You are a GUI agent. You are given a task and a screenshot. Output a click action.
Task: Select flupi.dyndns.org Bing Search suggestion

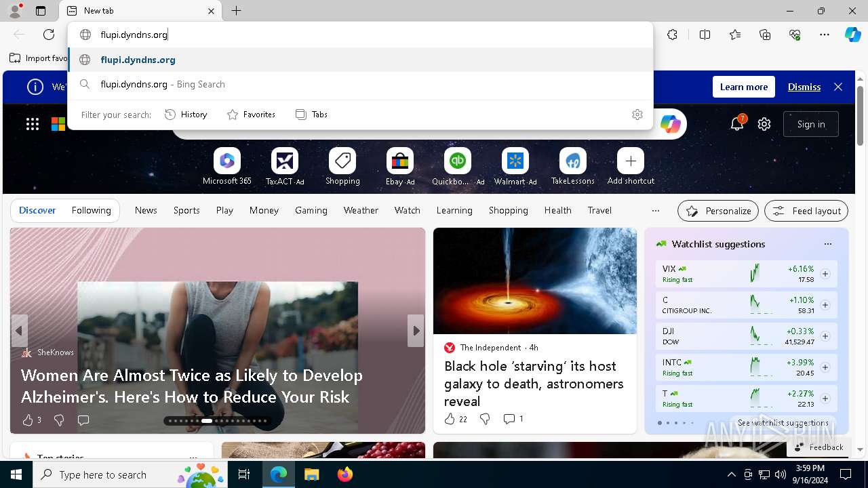click(360, 84)
